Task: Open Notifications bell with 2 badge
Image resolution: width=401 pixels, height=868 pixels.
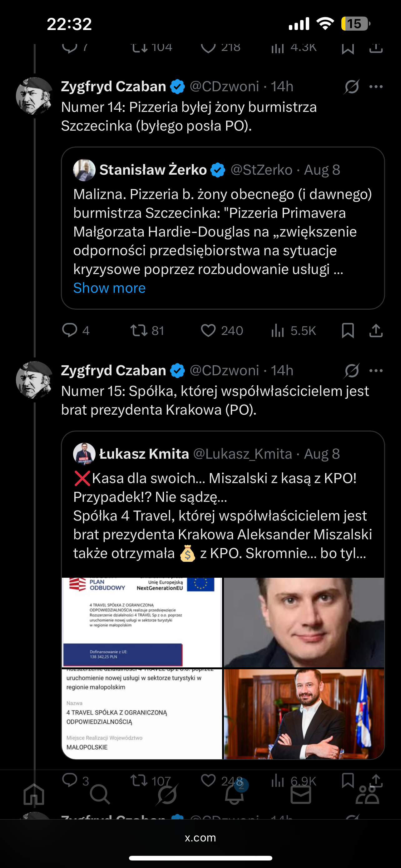Action: click(x=234, y=794)
